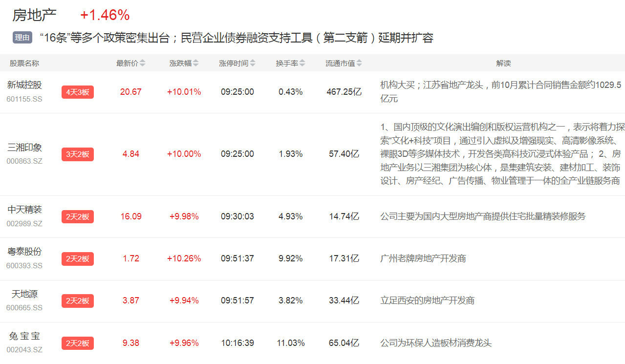625x364 pixels.
Task: Click stock code 600665.SS
Action: [24, 308]
